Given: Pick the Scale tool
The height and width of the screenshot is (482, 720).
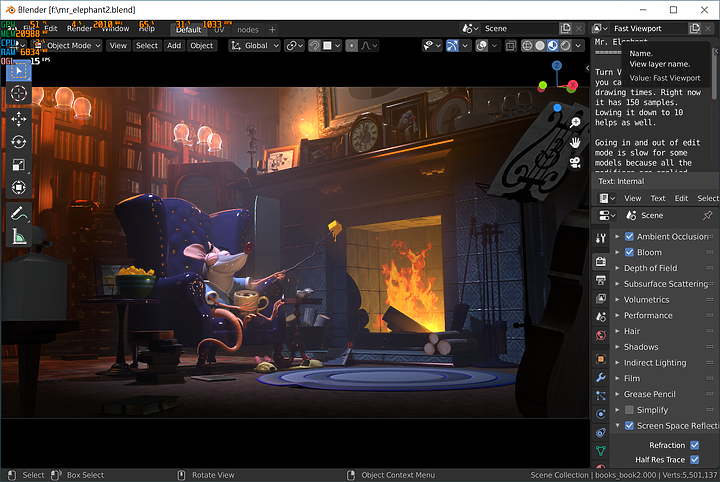Looking at the screenshot, I should click(19, 164).
